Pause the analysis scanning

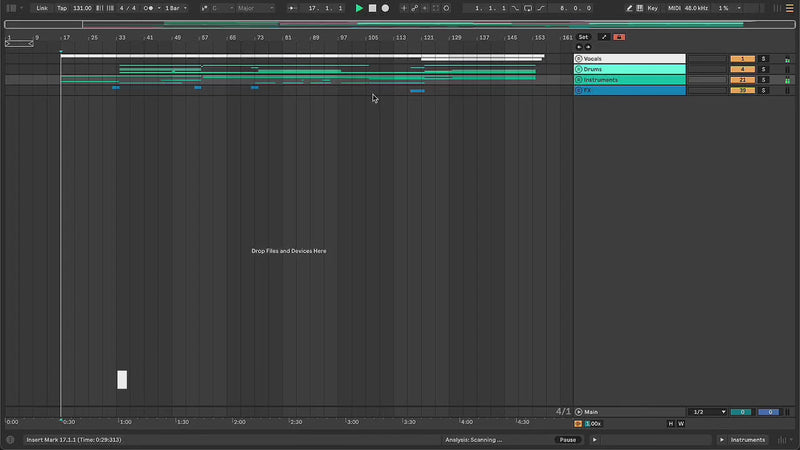click(x=567, y=440)
